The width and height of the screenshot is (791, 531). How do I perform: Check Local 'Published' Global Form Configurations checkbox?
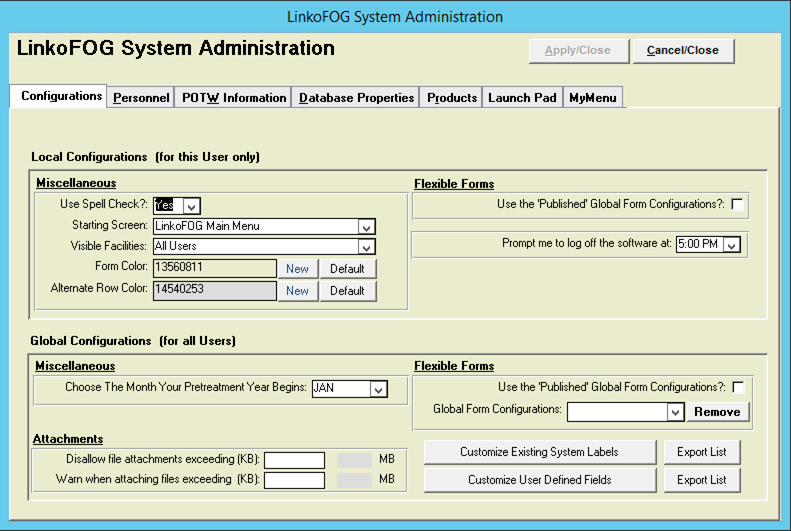737,205
